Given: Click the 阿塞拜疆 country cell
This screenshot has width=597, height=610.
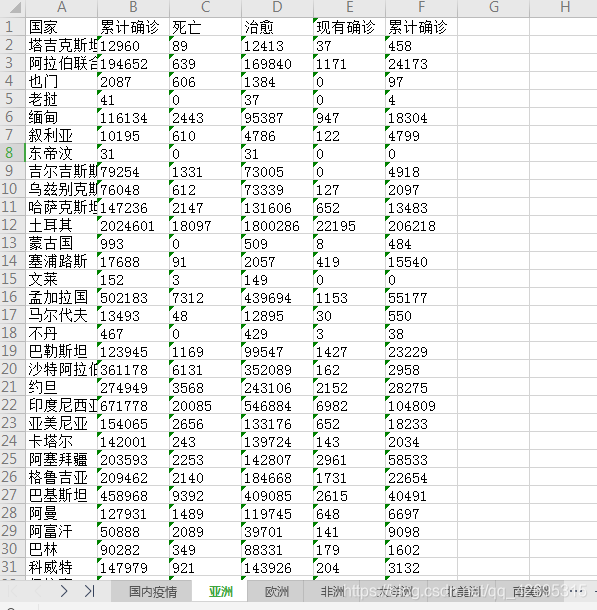Looking at the screenshot, I should pos(61,459).
